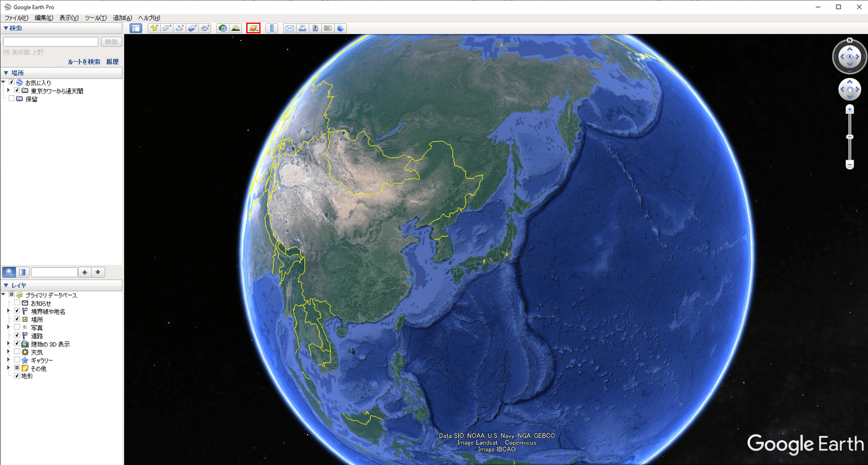
Task: Click the N north-up compass marker
Action: 850,41
